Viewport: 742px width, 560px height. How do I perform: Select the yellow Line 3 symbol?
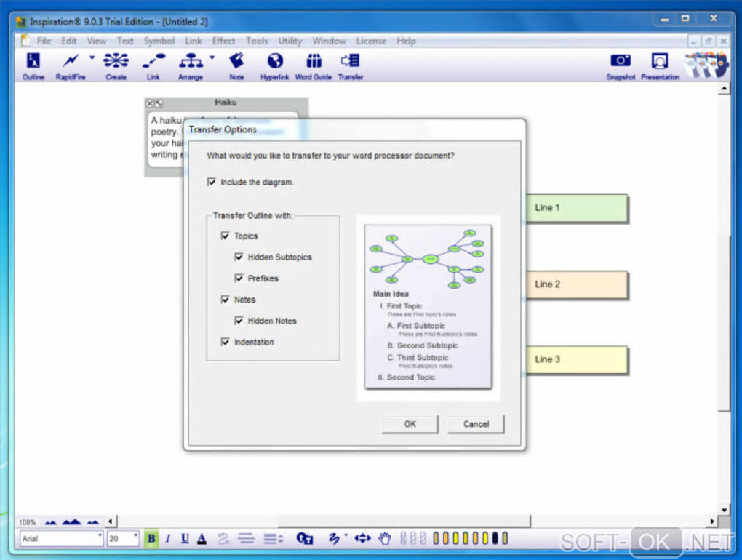578,360
